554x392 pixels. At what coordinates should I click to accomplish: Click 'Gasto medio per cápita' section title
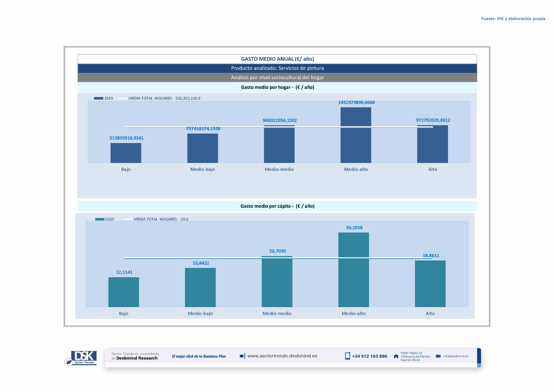pyautogui.click(x=277, y=206)
